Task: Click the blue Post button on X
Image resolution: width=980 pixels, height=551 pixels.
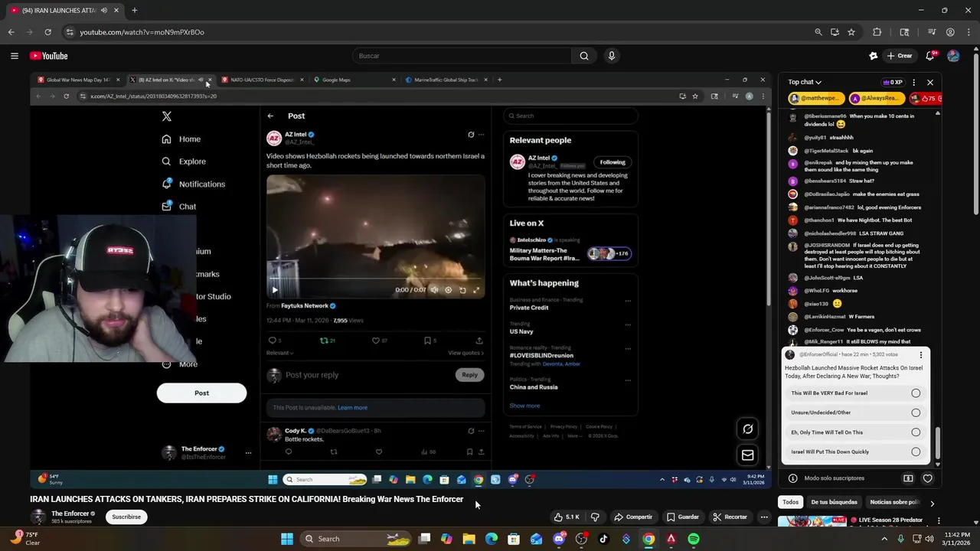Action: point(201,393)
